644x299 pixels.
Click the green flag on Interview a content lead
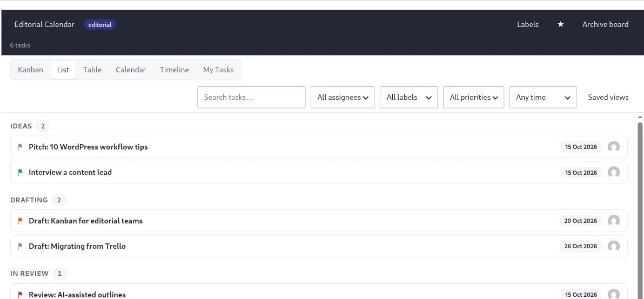click(x=20, y=172)
